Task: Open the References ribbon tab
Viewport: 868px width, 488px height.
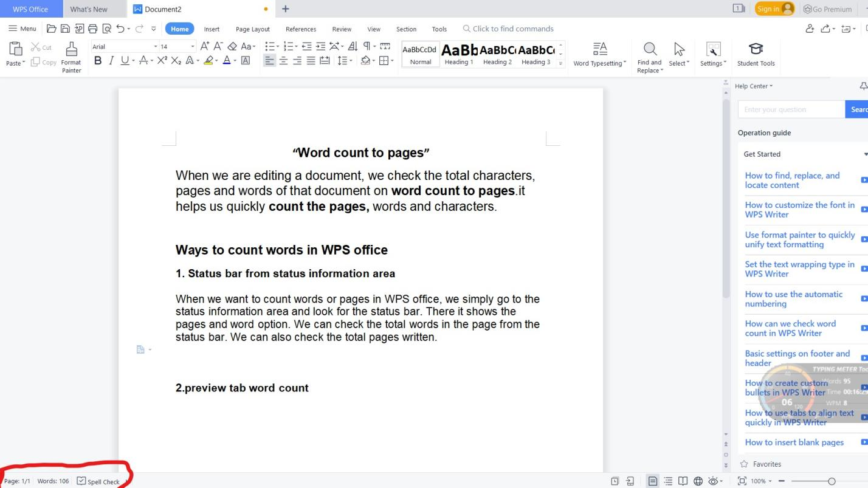Action: [300, 29]
